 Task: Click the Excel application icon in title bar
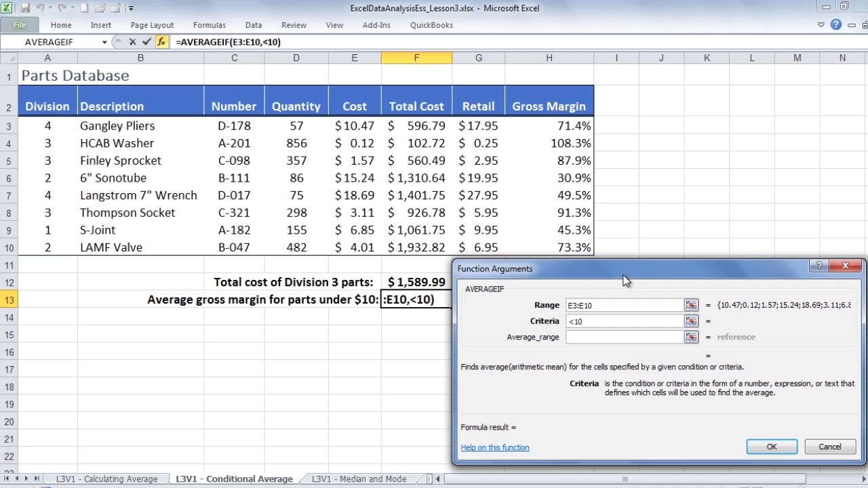(x=8, y=8)
